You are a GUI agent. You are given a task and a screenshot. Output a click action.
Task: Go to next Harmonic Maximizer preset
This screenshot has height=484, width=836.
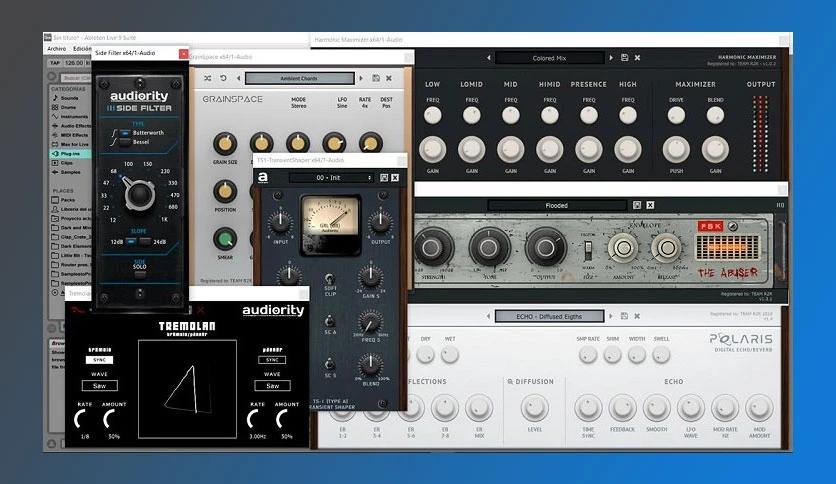point(609,59)
